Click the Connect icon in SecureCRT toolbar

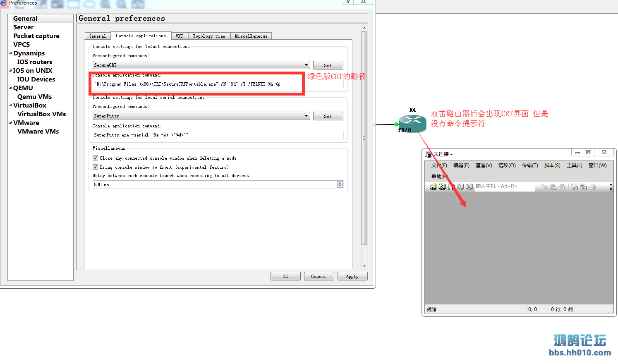coord(433,187)
